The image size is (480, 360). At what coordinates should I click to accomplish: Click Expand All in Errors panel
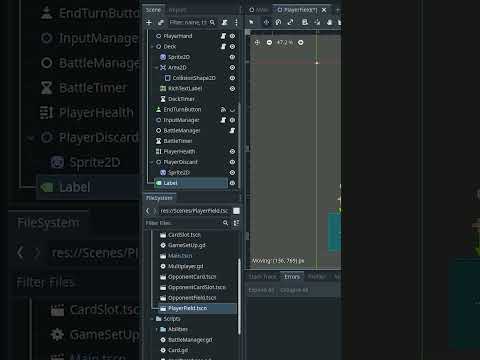[x=261, y=290]
